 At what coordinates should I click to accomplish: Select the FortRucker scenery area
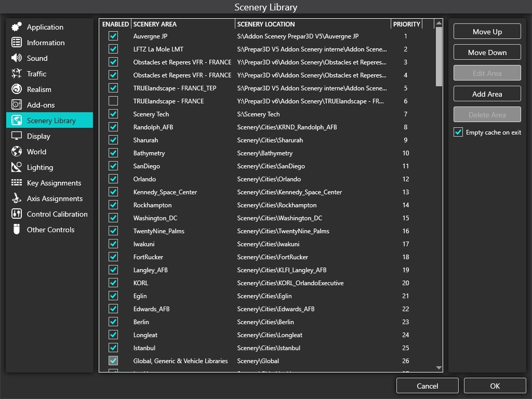tap(267, 257)
